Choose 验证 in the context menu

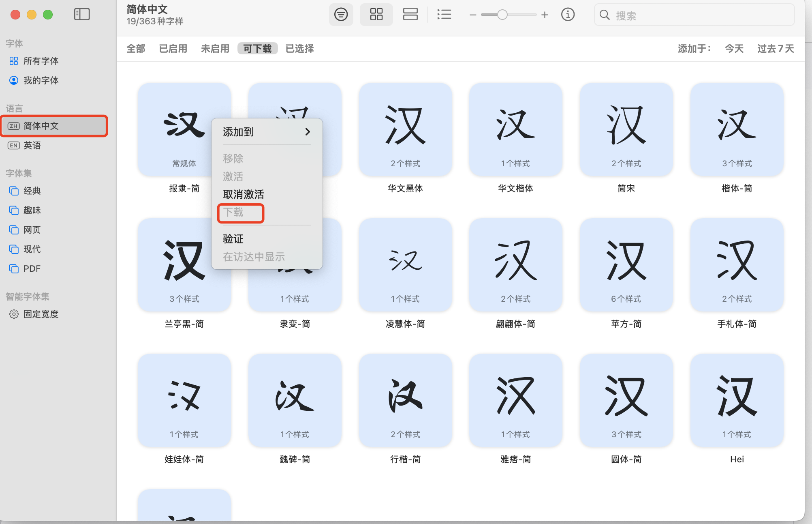click(x=233, y=239)
